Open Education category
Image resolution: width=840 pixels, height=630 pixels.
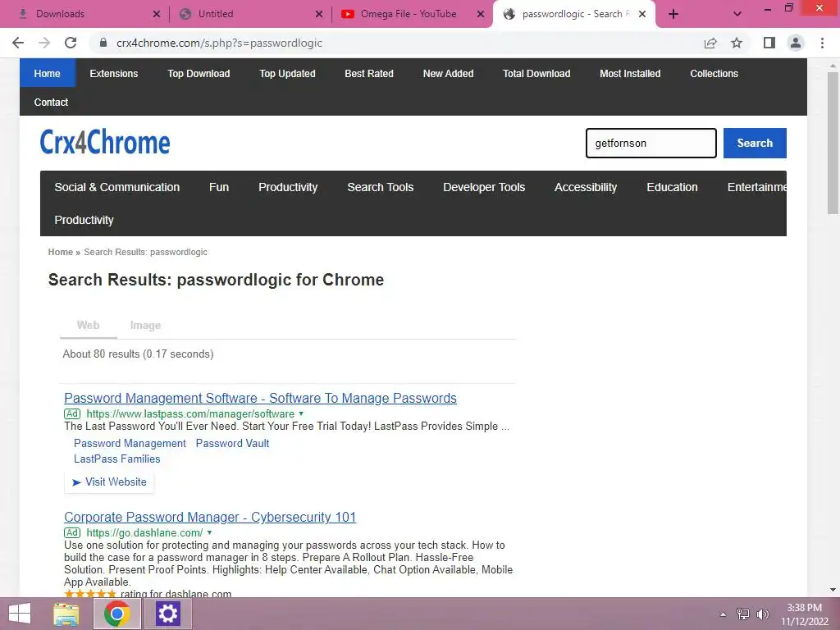[673, 187]
